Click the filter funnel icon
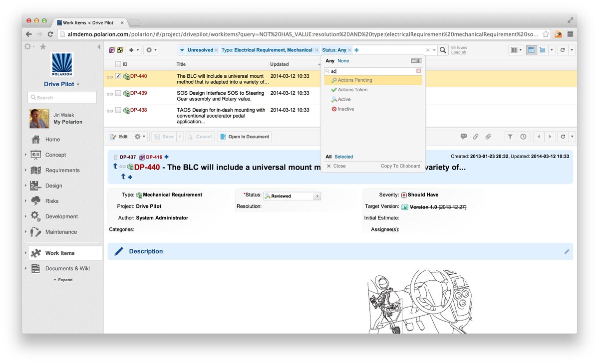This screenshot has height=364, width=599. pos(510,137)
